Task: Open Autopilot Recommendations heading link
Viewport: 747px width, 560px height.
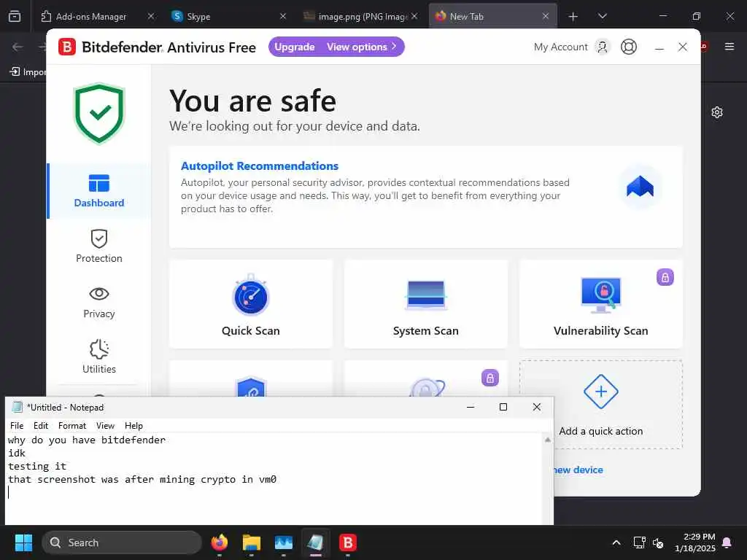Action: click(260, 166)
